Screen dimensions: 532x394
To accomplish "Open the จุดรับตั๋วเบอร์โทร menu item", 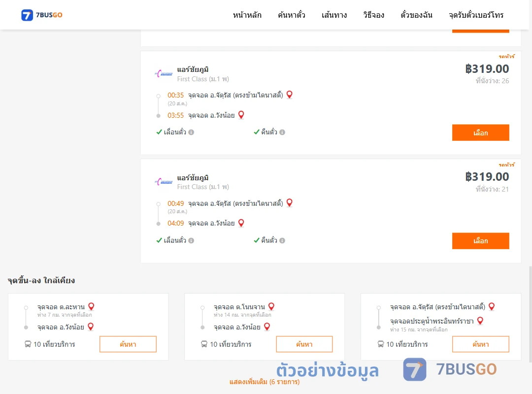I will click(x=476, y=15).
